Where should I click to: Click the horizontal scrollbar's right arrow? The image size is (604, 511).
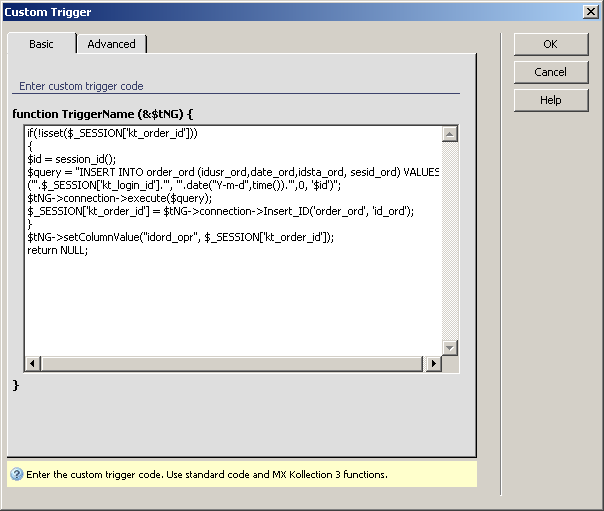point(433,364)
